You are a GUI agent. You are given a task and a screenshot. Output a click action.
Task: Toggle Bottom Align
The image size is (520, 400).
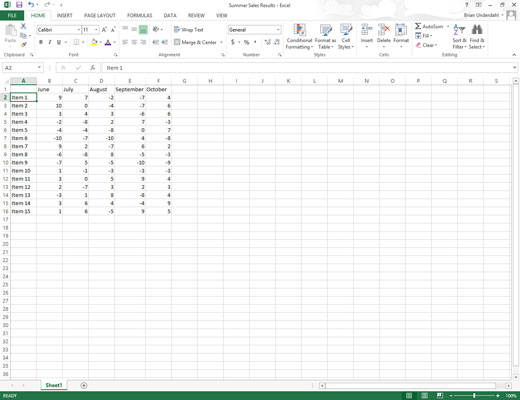click(x=143, y=29)
